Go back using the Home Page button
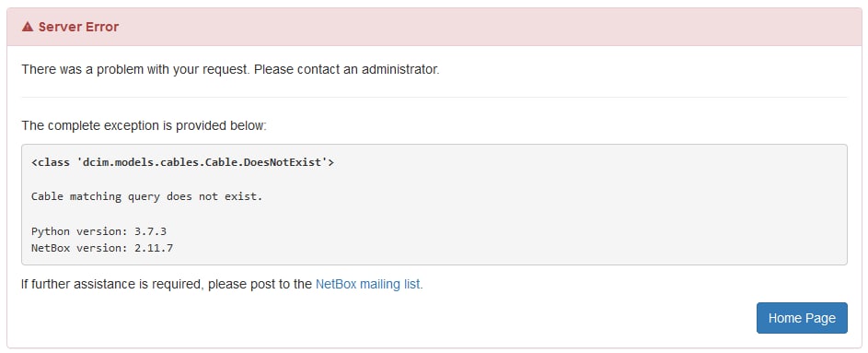 pos(802,318)
